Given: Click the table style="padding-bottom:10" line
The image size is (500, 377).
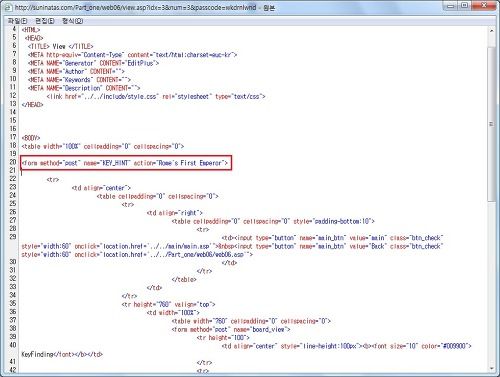Looking at the screenshot, I should (x=273, y=221).
